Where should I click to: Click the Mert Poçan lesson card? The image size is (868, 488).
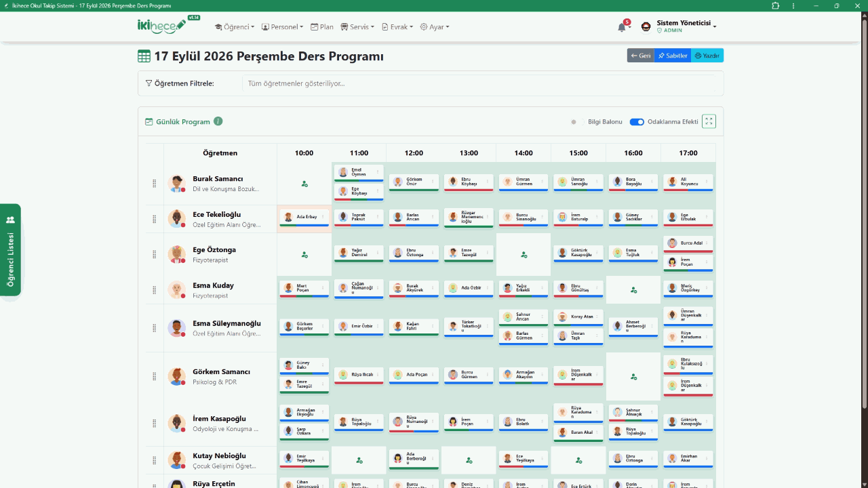click(304, 288)
